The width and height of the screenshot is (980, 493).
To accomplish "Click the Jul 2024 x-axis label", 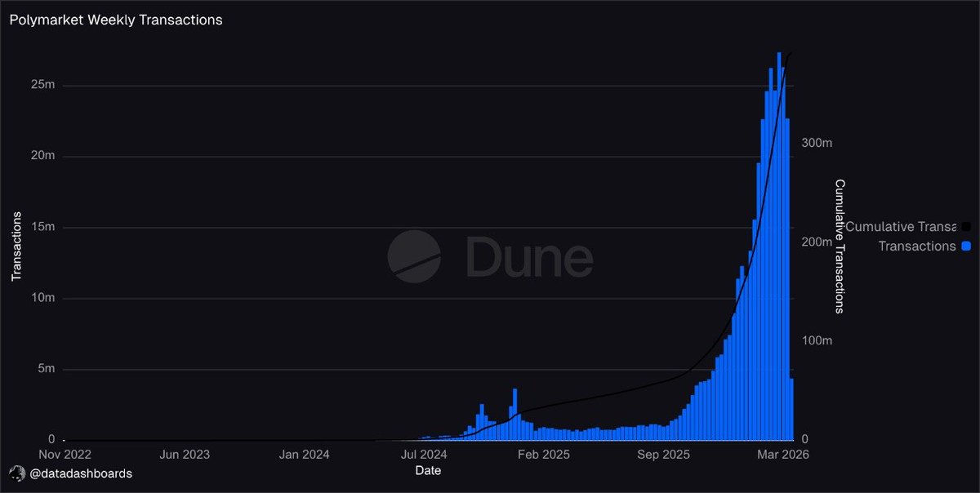I will coord(425,455).
